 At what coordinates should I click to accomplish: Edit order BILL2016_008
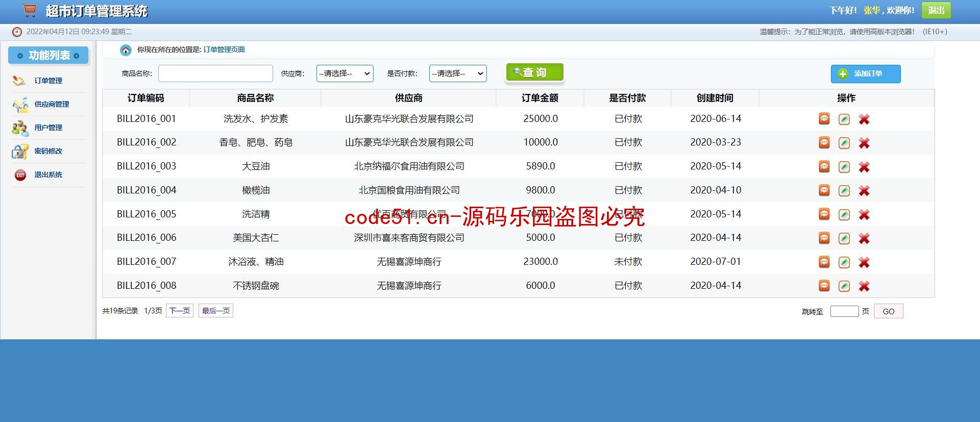click(844, 286)
